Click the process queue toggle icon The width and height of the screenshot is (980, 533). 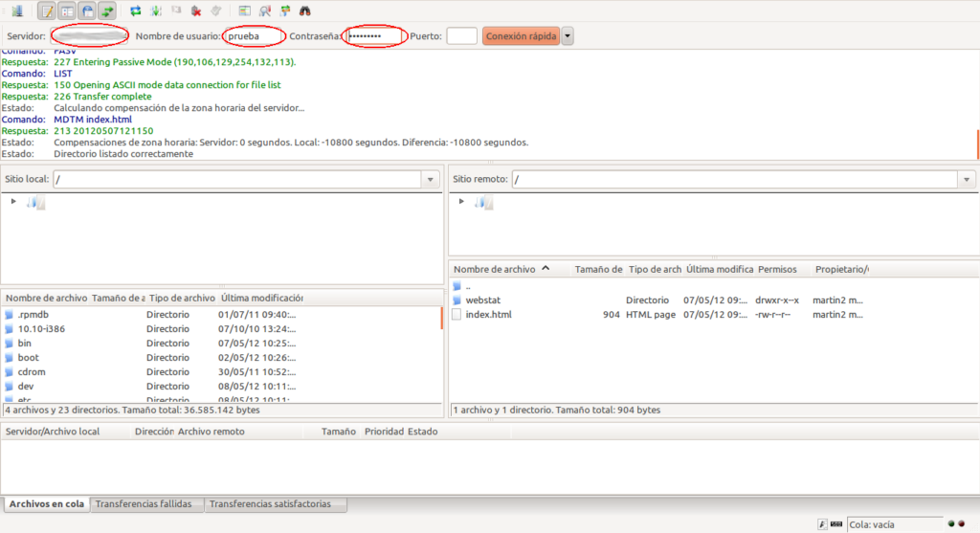pos(156,11)
